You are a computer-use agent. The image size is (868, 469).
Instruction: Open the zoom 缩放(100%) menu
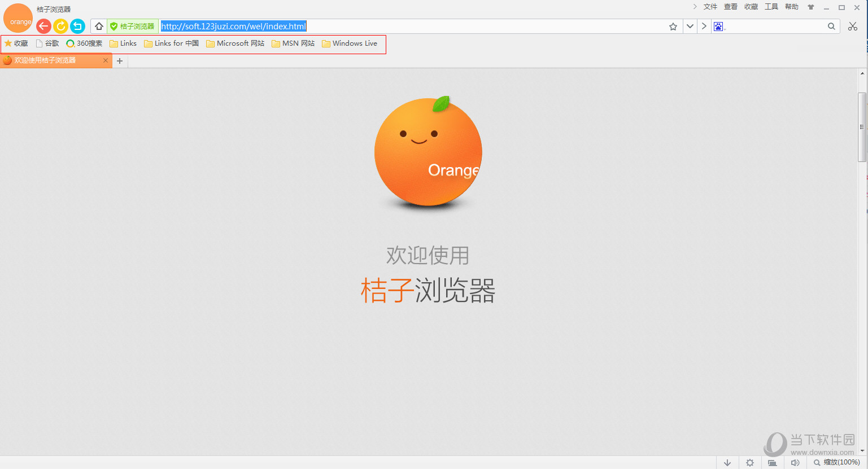click(x=837, y=463)
